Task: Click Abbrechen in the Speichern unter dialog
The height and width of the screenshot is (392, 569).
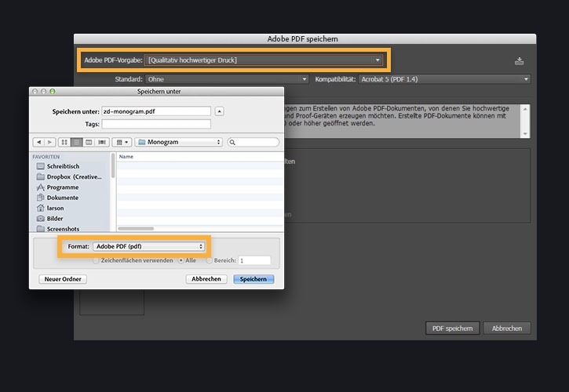Action: [x=206, y=279]
